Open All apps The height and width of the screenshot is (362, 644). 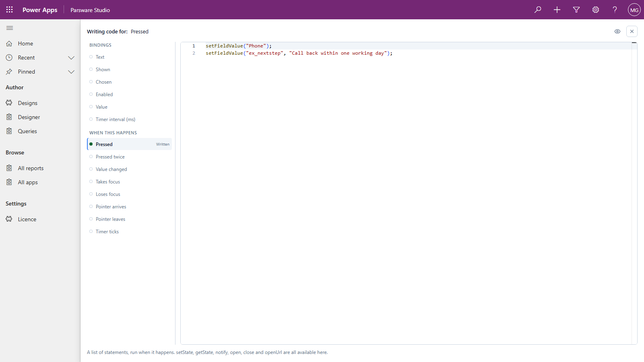[40, 182]
